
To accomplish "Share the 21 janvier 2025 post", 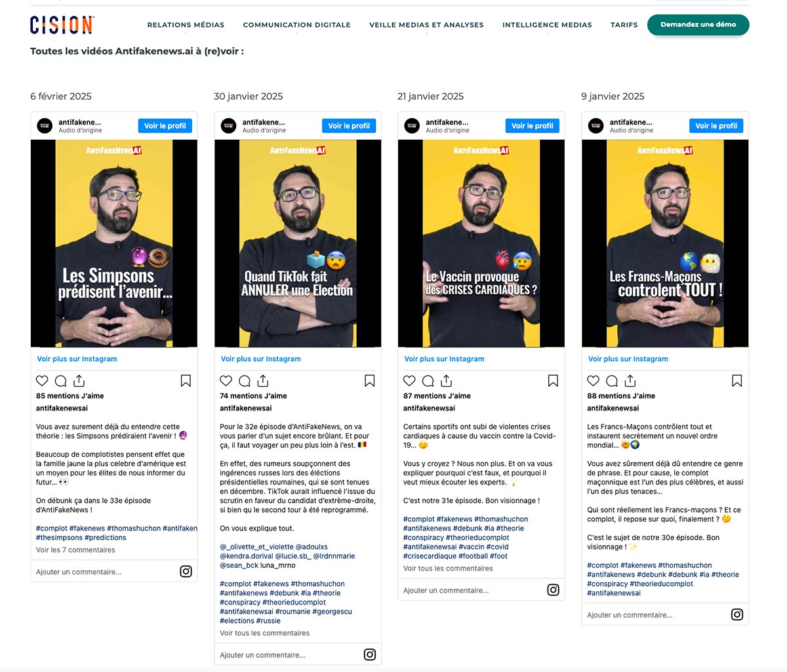I will [446, 380].
